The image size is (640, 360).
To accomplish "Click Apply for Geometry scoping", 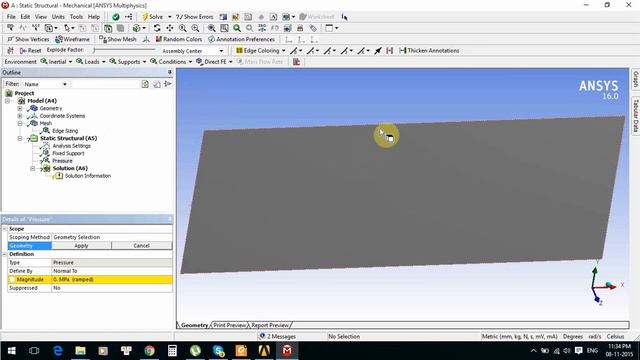I will 81,246.
